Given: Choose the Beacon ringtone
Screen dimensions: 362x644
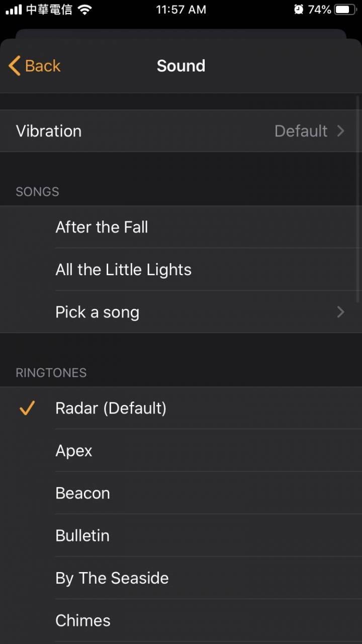Looking at the screenshot, I should point(181,493).
